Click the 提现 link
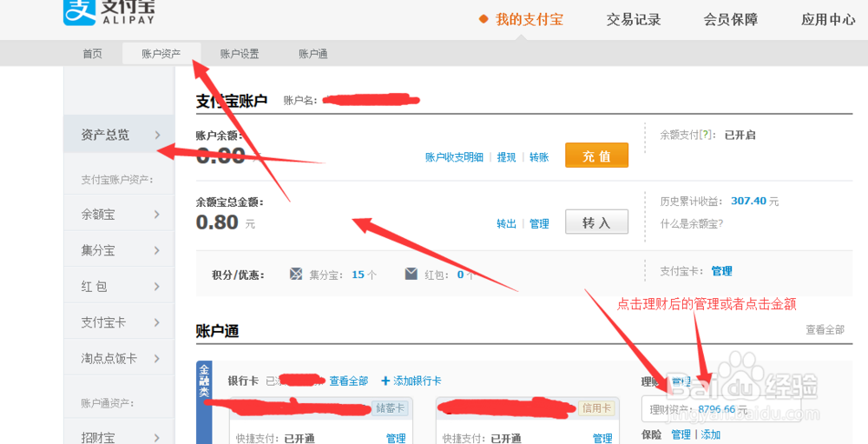 (x=506, y=157)
